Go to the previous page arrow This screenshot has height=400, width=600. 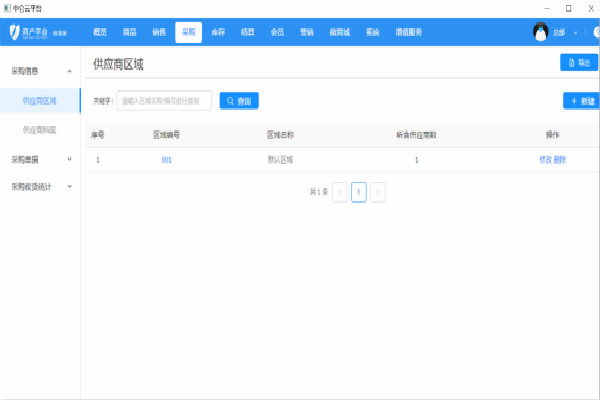(339, 192)
